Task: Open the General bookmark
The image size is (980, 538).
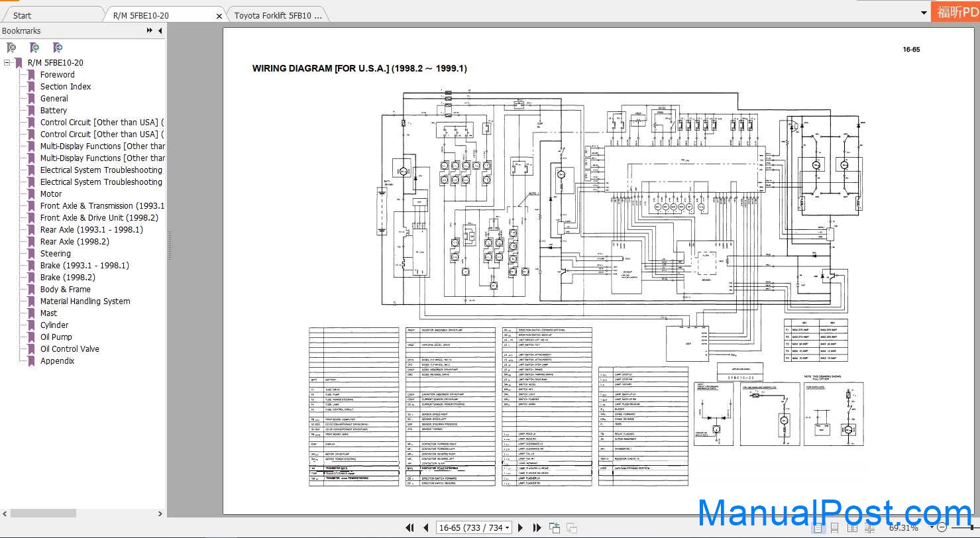Action: pos(54,99)
